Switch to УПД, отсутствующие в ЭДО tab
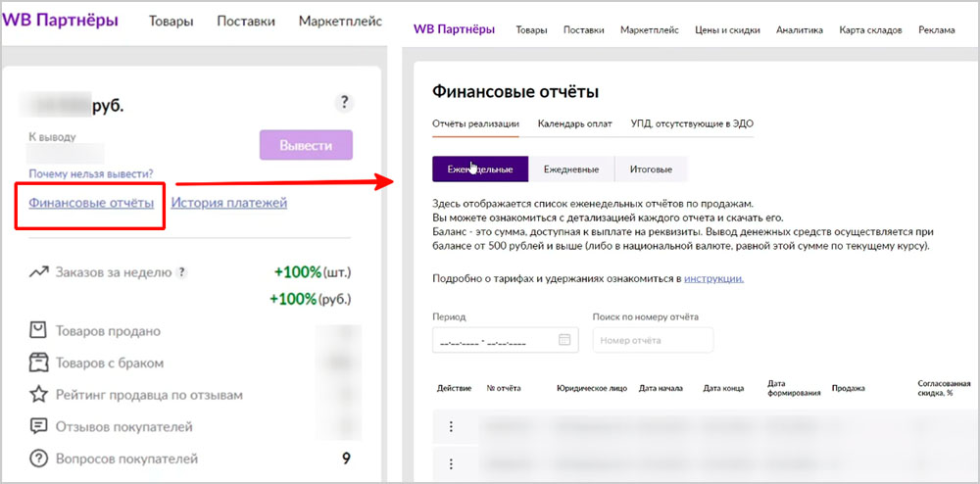Viewport: 980px width, 484px height. 692,123
